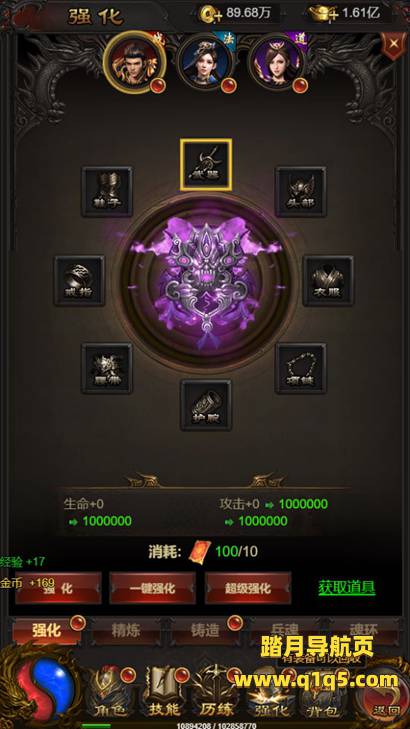Select the ring (戒指) equipment slot

pos(79,280)
